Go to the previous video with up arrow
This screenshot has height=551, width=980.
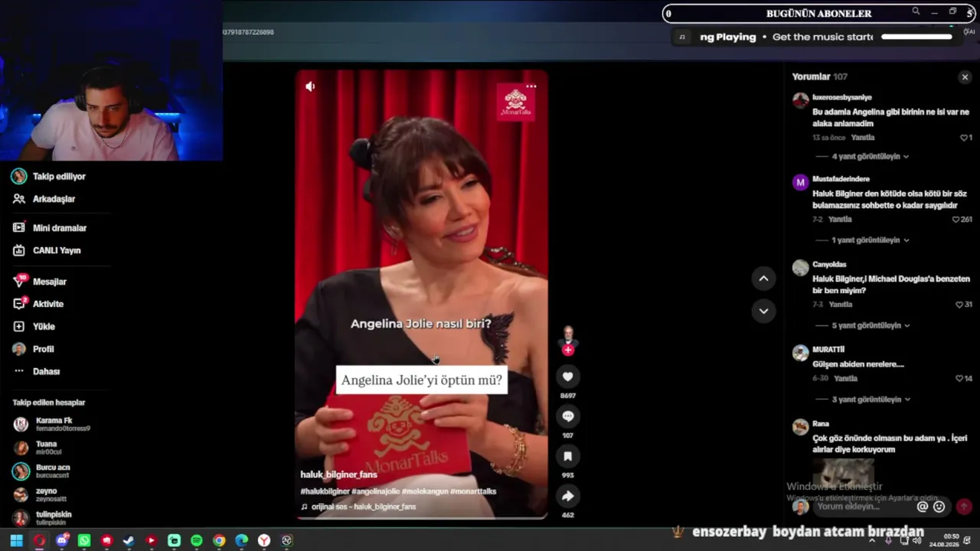click(763, 279)
